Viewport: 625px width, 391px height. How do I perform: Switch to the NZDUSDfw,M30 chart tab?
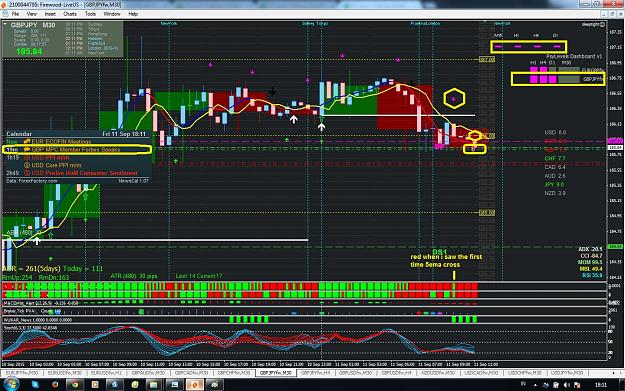point(438,373)
